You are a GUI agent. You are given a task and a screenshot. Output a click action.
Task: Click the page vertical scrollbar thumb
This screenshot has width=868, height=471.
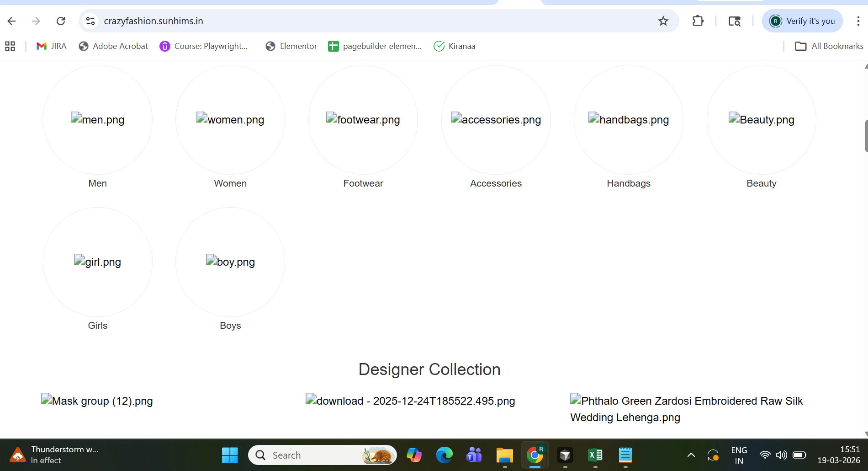click(866, 136)
